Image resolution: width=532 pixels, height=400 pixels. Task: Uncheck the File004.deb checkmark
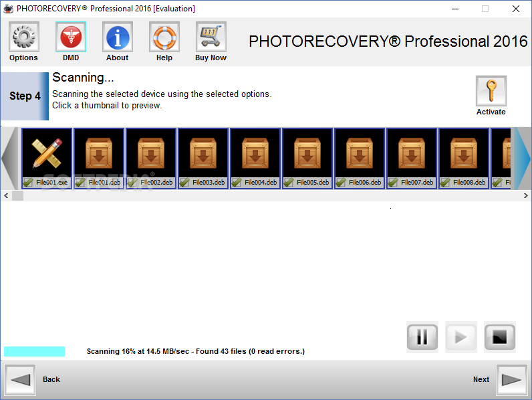237,183
